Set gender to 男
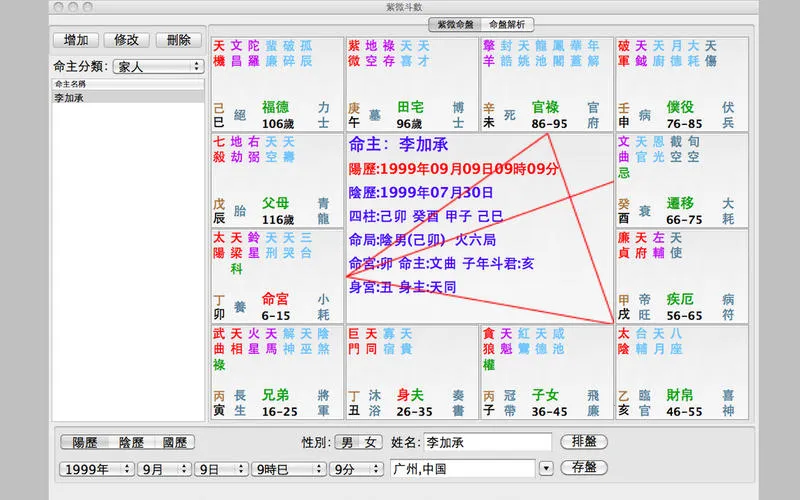Viewport: 800px width, 500px height. [x=346, y=442]
